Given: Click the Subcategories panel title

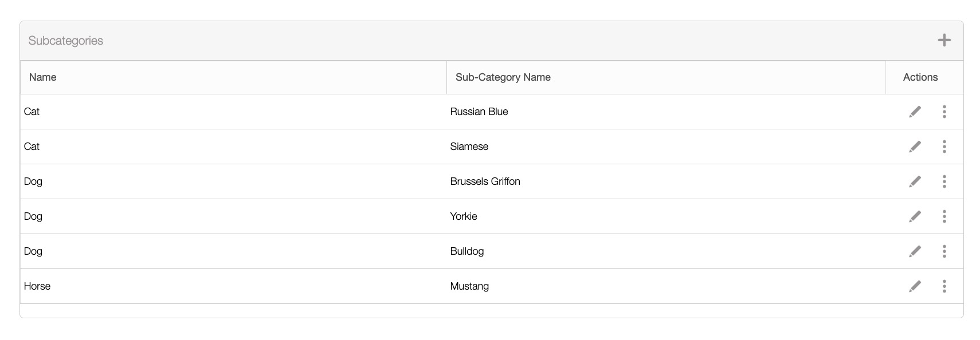Looking at the screenshot, I should pos(66,41).
